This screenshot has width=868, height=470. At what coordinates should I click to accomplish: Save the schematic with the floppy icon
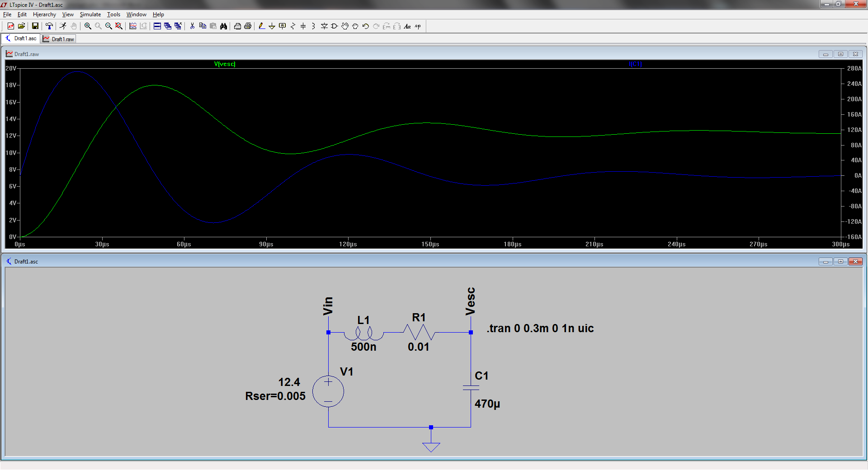pos(35,26)
